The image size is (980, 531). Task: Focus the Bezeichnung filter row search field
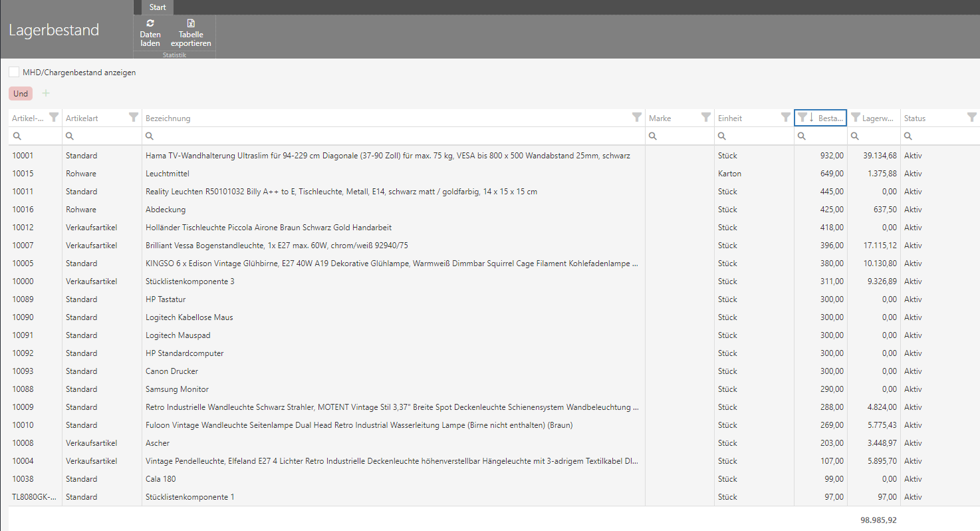(x=394, y=136)
